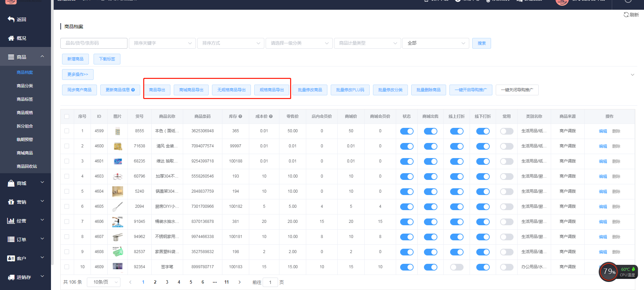Click the CPU temperature widget
This screenshot has width=644, height=290.
[619, 272]
